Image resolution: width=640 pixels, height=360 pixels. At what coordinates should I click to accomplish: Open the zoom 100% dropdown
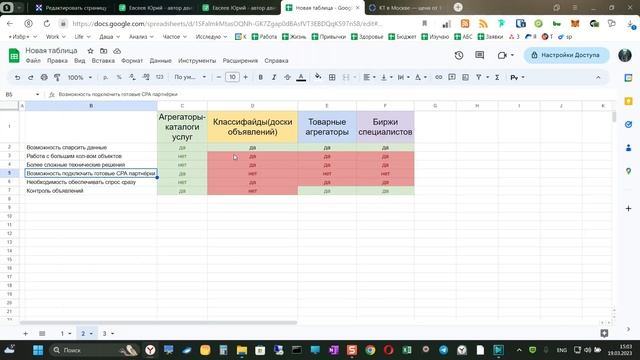[80, 77]
